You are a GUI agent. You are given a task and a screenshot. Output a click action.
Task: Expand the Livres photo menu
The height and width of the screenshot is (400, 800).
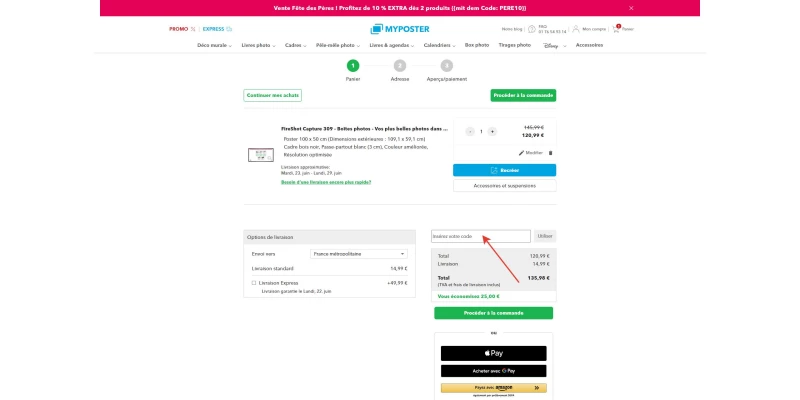point(258,45)
